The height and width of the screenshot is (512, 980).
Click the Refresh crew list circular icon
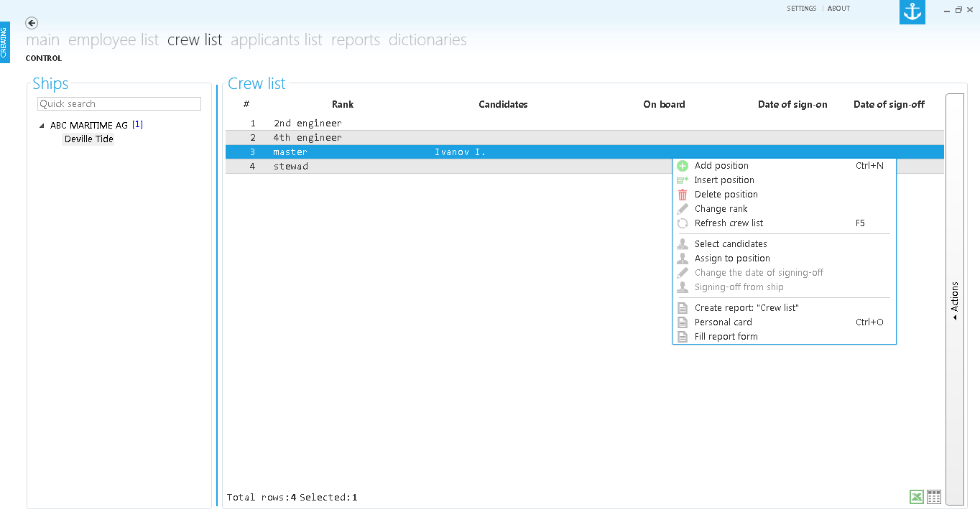click(683, 223)
